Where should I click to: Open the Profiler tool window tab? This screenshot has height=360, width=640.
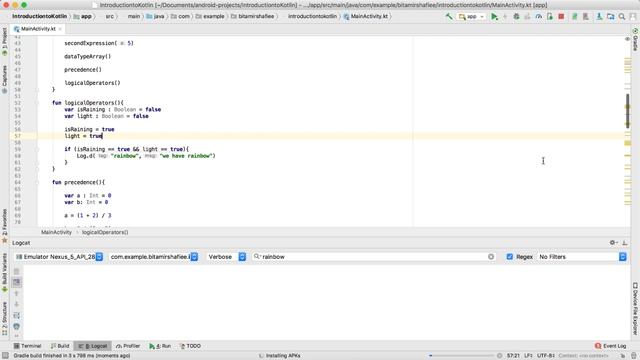click(128, 346)
